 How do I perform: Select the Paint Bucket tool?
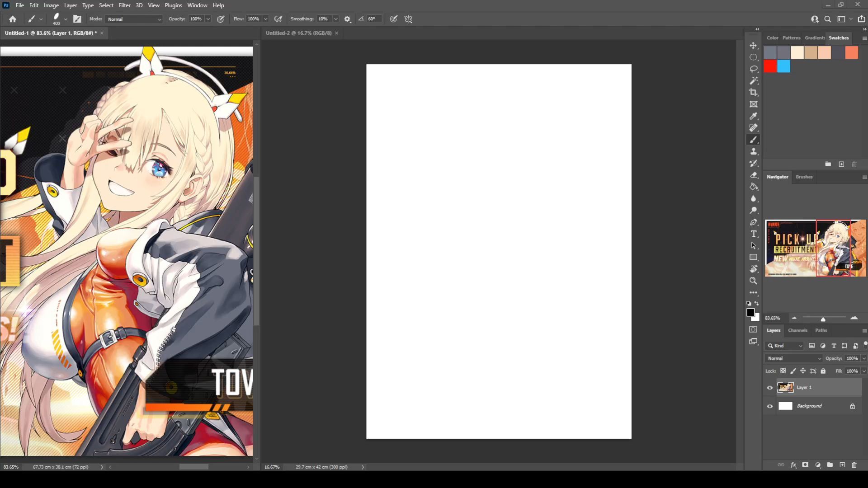point(753,187)
